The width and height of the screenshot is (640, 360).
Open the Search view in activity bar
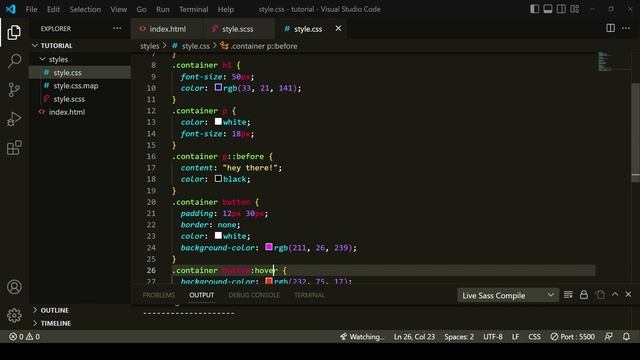click(x=14, y=61)
